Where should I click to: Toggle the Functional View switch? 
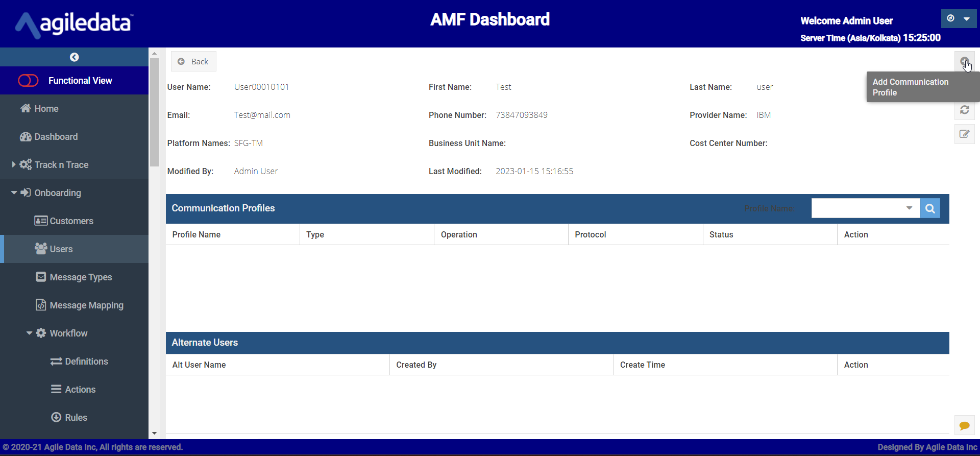[x=28, y=81]
